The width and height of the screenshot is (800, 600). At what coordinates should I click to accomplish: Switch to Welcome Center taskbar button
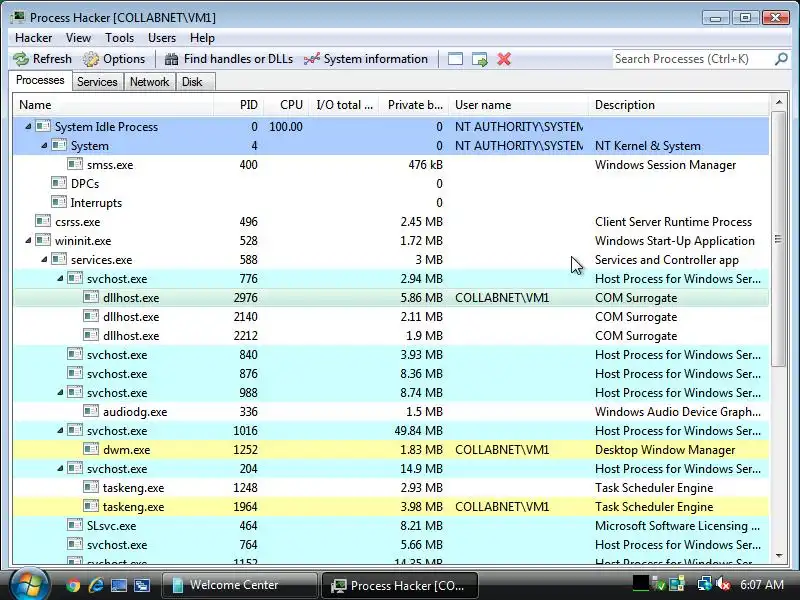coord(240,585)
